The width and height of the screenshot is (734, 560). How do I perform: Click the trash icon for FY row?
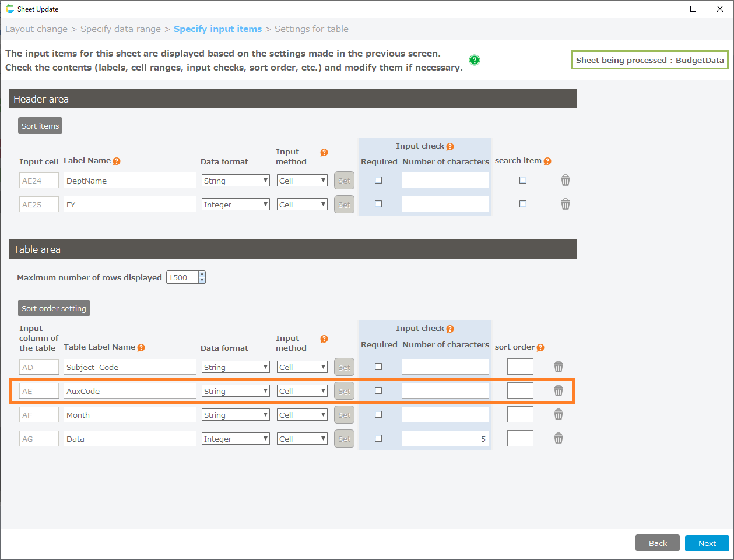coord(565,205)
